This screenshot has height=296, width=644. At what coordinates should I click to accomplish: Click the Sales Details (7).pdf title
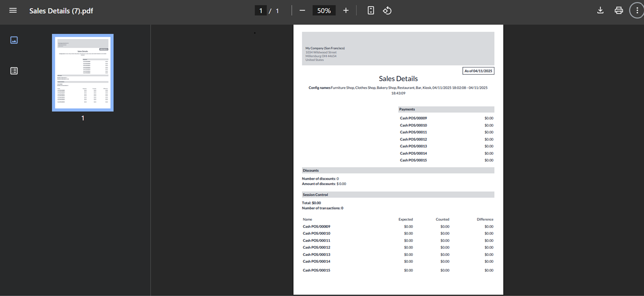click(x=61, y=10)
